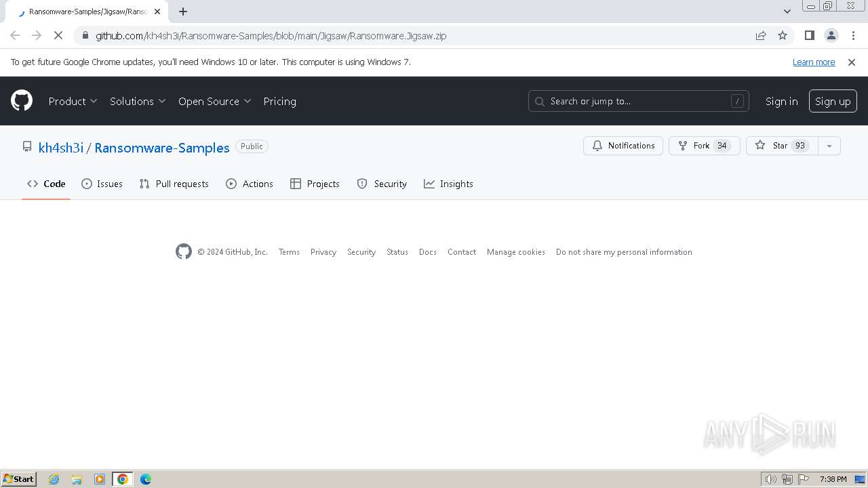Go to the Pricing page
The image size is (868, 488).
coord(279,101)
